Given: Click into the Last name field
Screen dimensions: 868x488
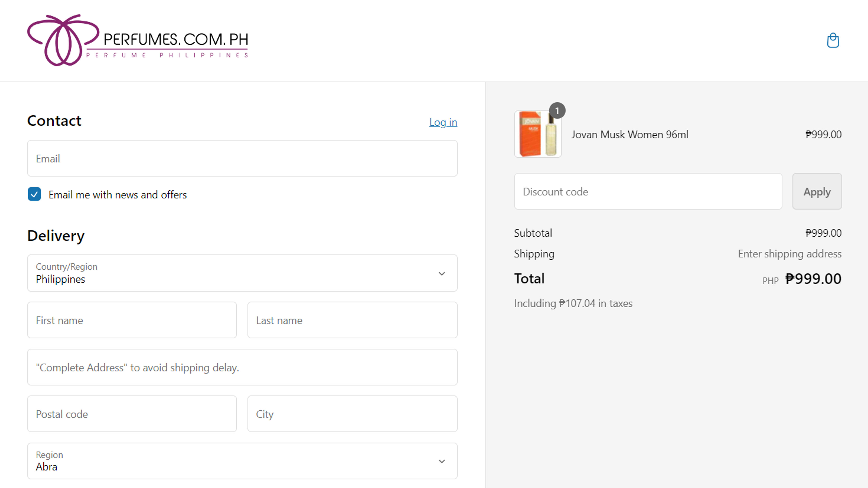Looking at the screenshot, I should click(352, 320).
